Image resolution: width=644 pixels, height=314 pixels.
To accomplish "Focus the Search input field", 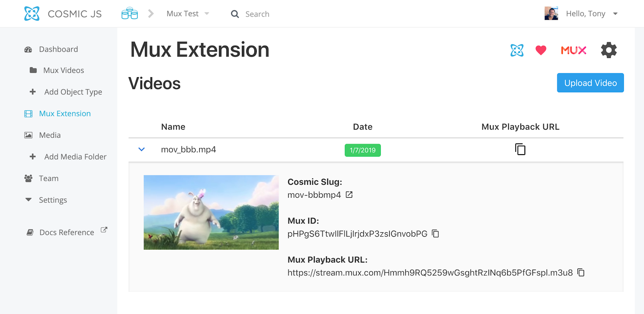I will click(257, 14).
